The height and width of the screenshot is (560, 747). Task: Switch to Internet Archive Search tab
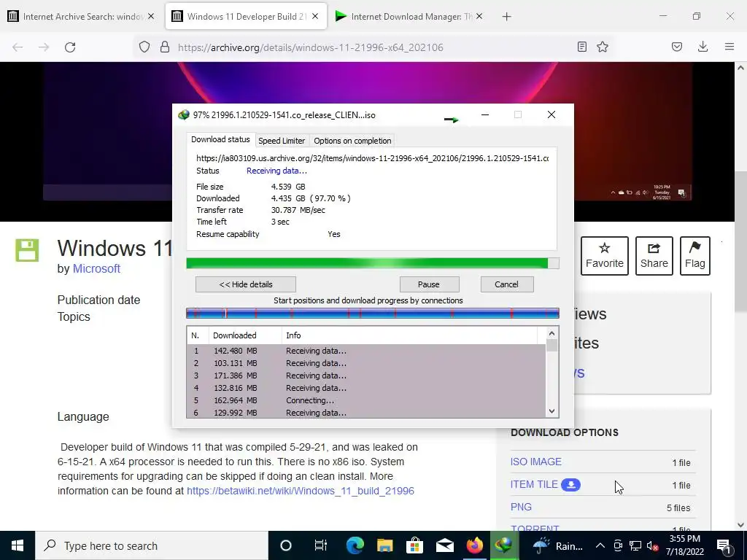(x=81, y=17)
